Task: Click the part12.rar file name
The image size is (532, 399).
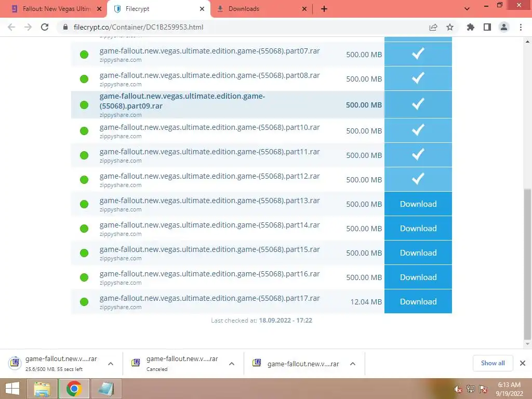Action: [210, 176]
